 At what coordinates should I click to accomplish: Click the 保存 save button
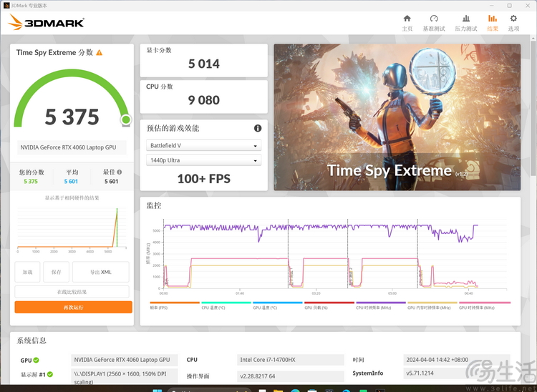tap(56, 272)
